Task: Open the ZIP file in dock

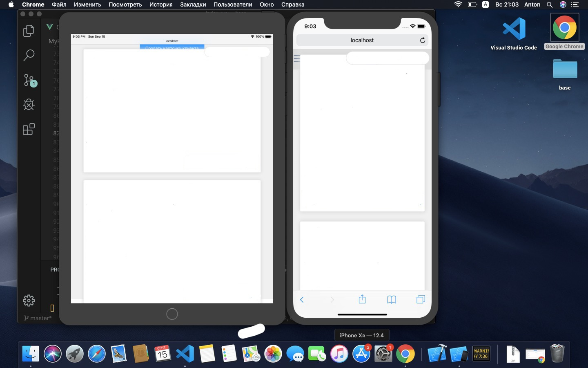Action: pyautogui.click(x=513, y=354)
